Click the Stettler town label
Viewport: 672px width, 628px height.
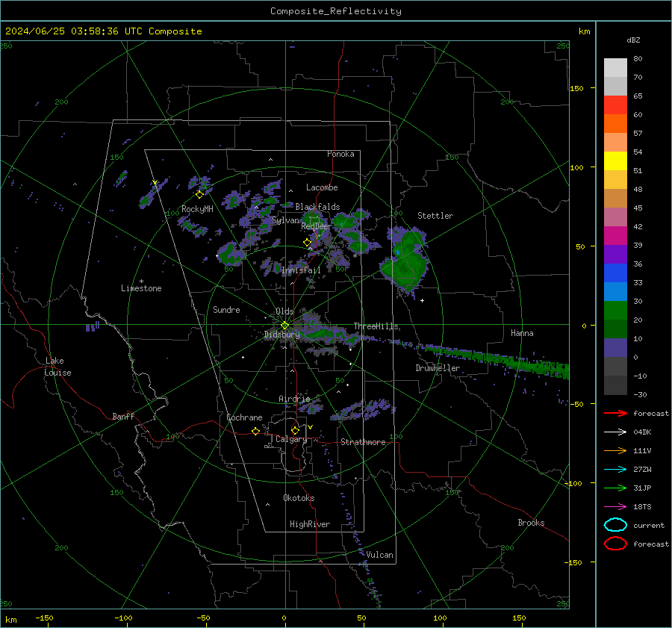pos(435,216)
